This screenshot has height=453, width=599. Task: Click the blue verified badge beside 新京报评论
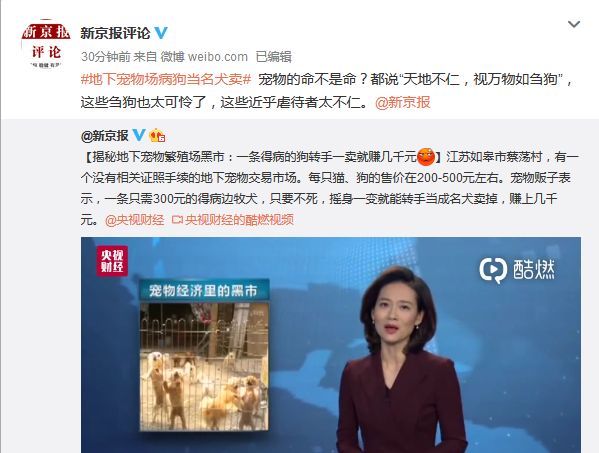(161, 33)
